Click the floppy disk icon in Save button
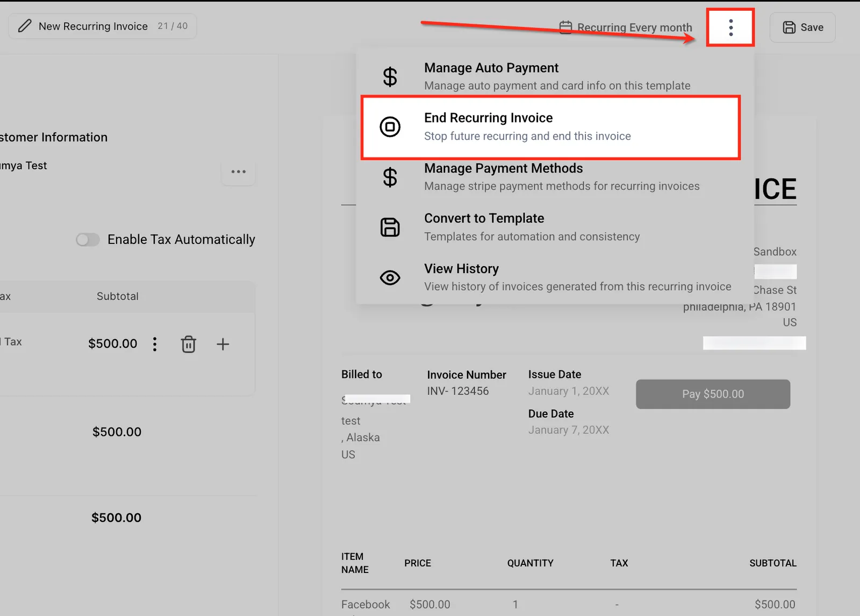 coord(789,27)
